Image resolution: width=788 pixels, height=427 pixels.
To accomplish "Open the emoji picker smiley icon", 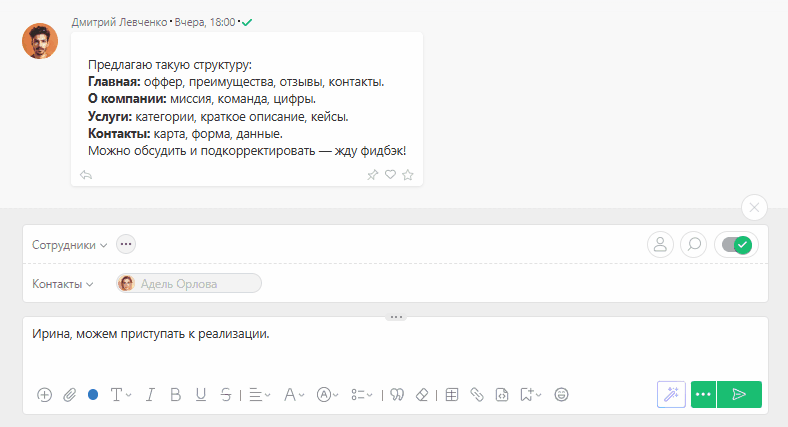I will (561, 395).
